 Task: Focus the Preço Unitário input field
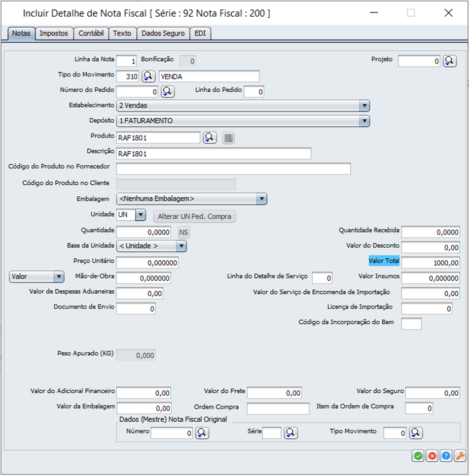coord(148,263)
